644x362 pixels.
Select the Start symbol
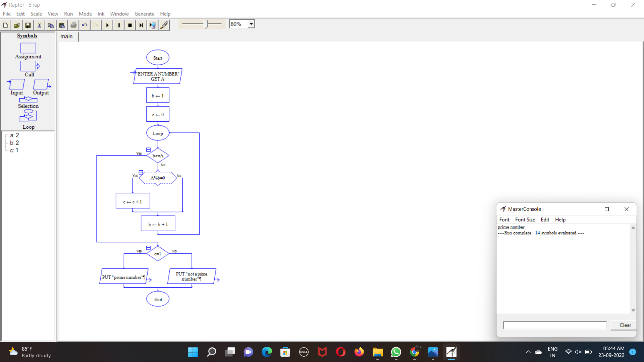[x=158, y=58]
